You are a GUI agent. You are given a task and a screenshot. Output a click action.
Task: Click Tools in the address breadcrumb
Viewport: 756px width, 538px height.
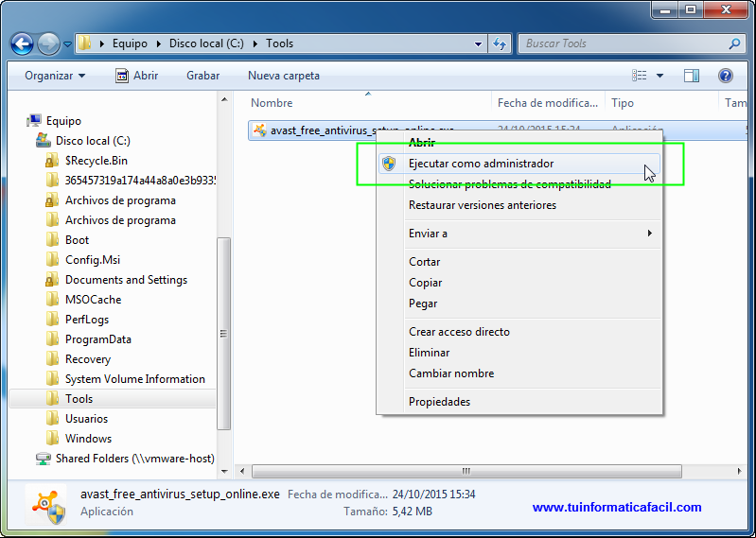pyautogui.click(x=280, y=43)
